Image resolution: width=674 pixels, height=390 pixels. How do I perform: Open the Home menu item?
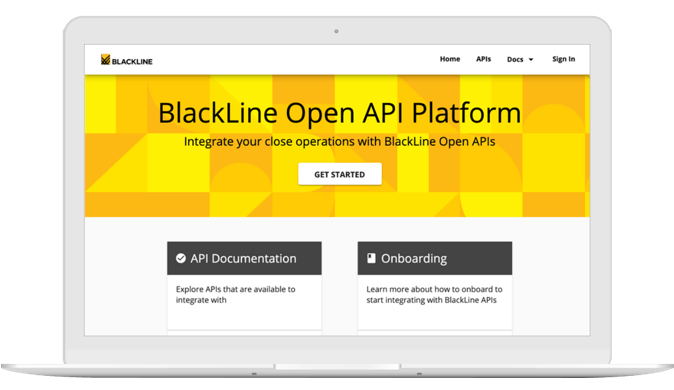(450, 59)
